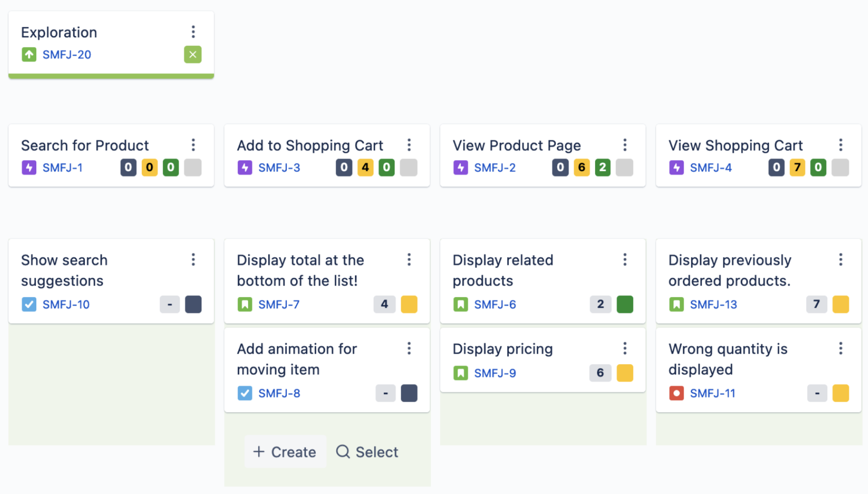The image size is (868, 494).
Task: Click the Select magnifier button
Action: pyautogui.click(x=367, y=452)
